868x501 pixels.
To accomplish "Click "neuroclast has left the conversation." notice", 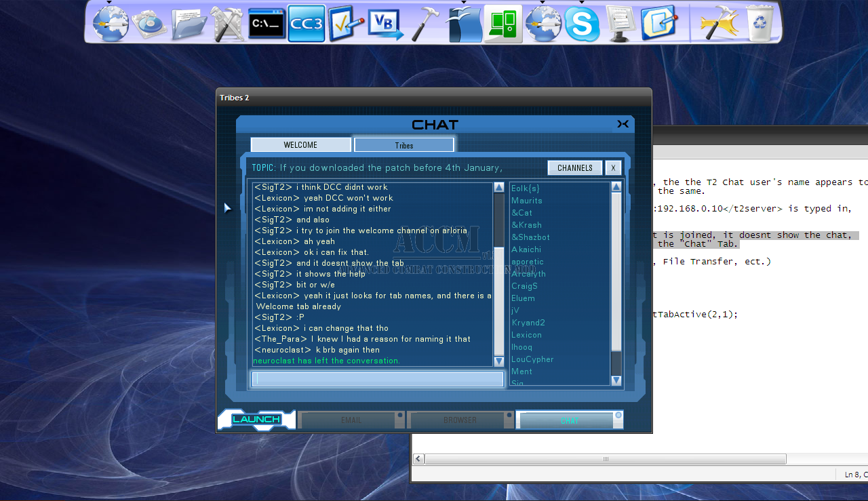I will [x=326, y=361].
